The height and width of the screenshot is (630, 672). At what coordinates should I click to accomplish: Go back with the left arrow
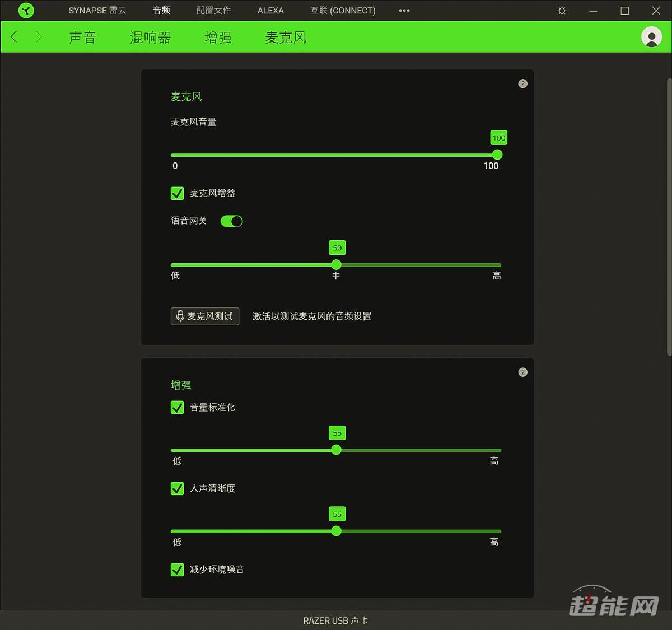click(14, 37)
